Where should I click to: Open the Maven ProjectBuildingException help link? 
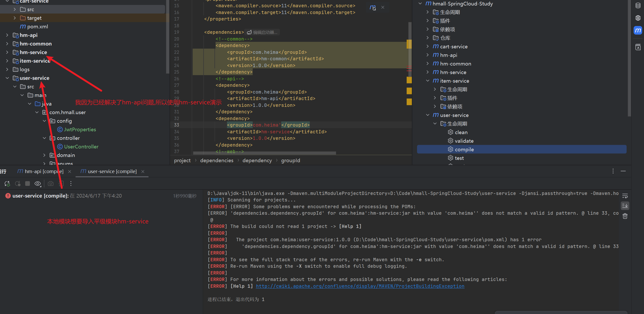click(x=360, y=286)
